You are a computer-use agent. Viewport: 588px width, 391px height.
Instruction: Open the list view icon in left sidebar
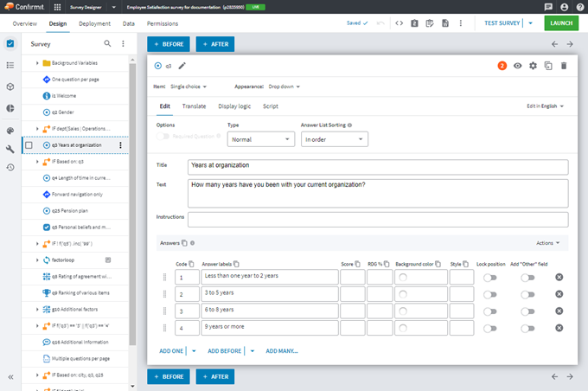10,65
